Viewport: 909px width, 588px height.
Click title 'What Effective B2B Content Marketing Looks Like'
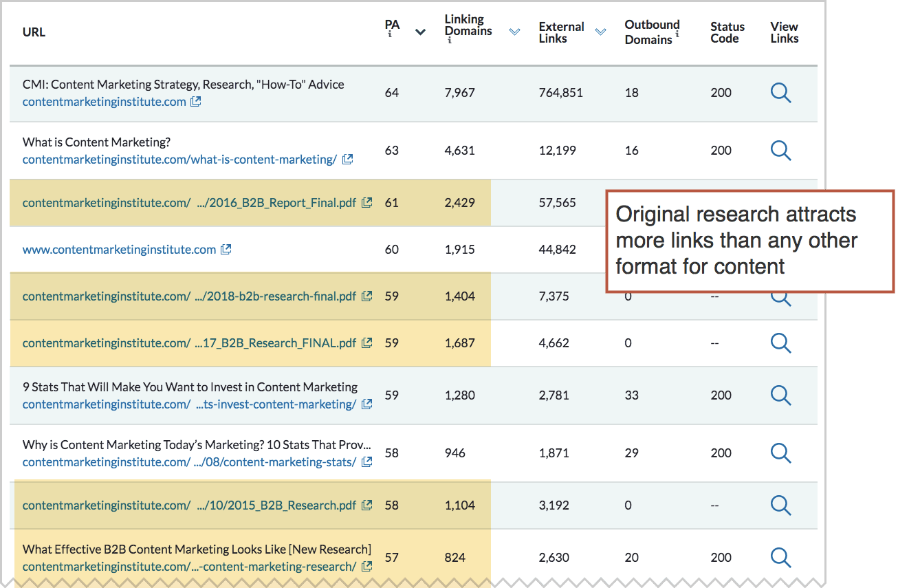point(197,549)
